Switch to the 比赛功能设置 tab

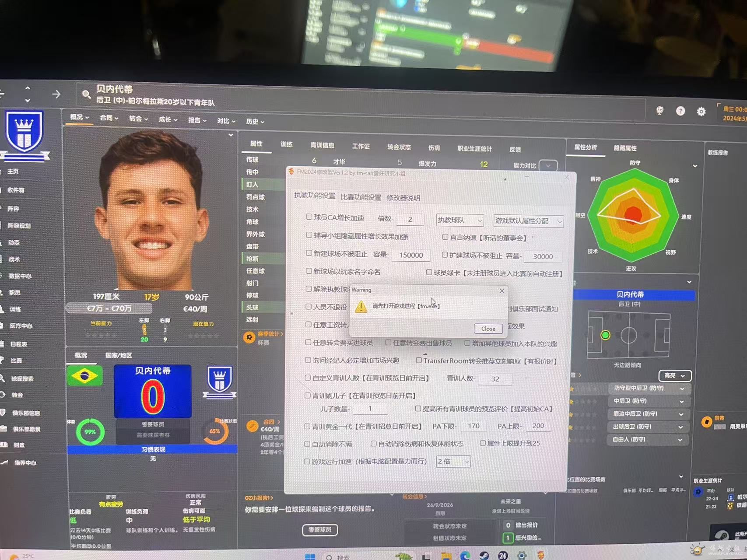point(361,197)
